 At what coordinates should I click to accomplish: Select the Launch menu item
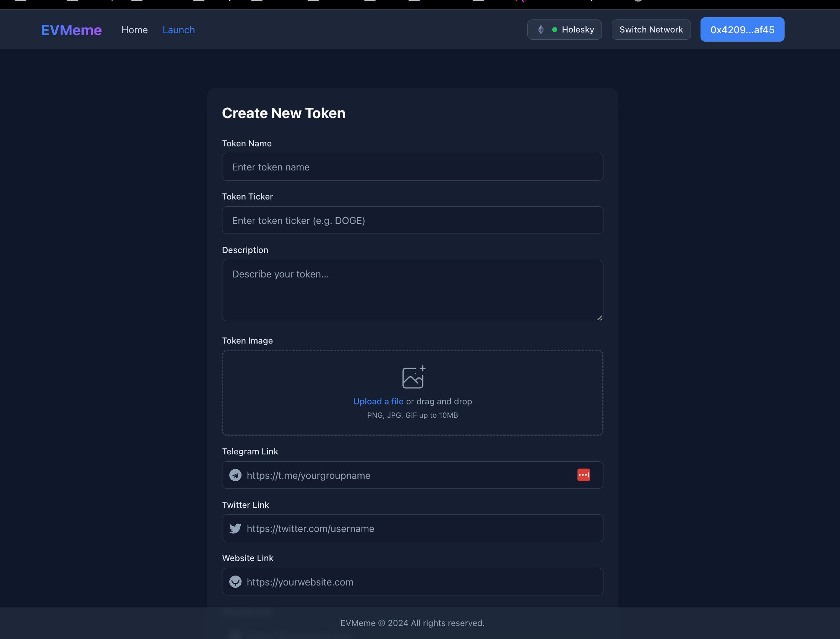(178, 29)
